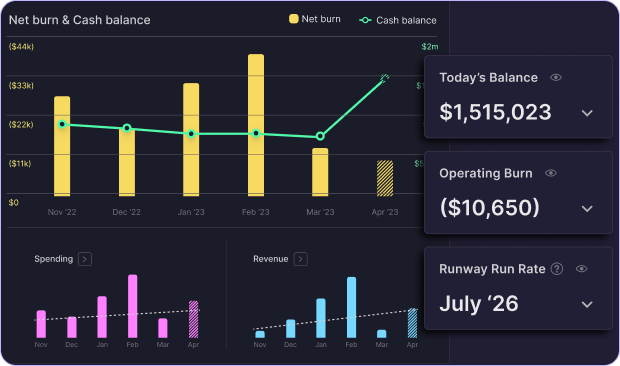
Task: Select the Mar '23 cash balance point
Action: (x=320, y=136)
